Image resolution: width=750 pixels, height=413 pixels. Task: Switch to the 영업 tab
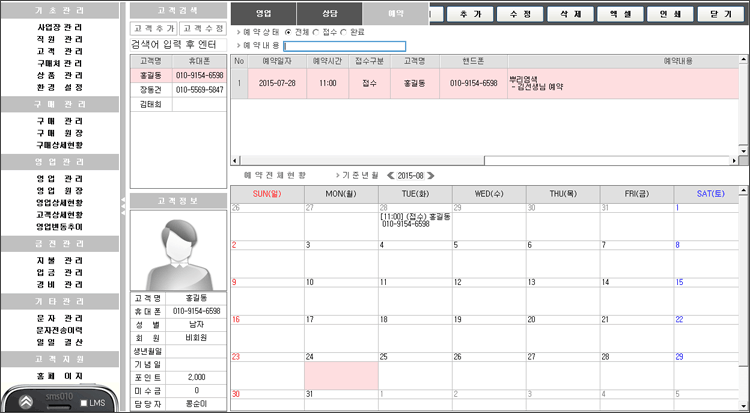coord(263,13)
